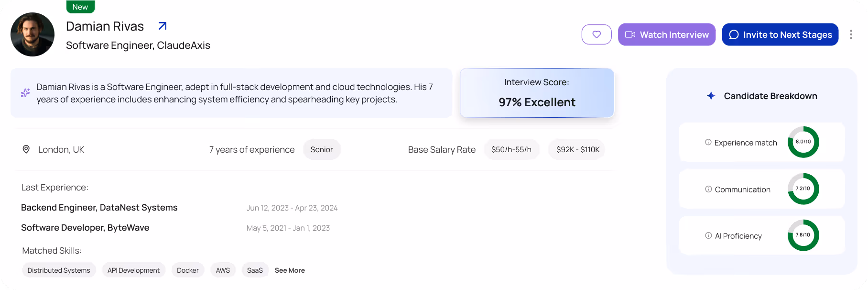Click Damian Rivas profile photo
This screenshot has height=290, width=868.
coord(33,34)
